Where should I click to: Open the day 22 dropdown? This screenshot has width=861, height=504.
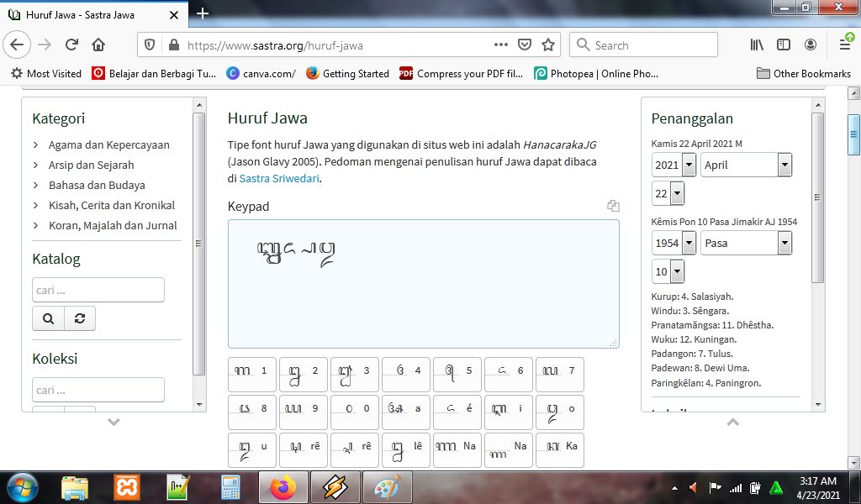tap(668, 193)
